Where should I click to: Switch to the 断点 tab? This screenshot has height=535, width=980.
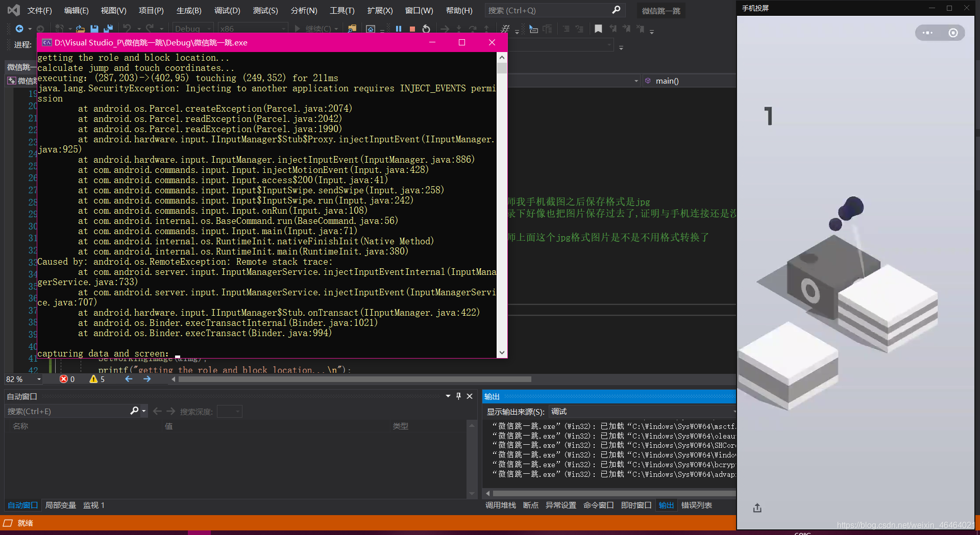[531, 505]
